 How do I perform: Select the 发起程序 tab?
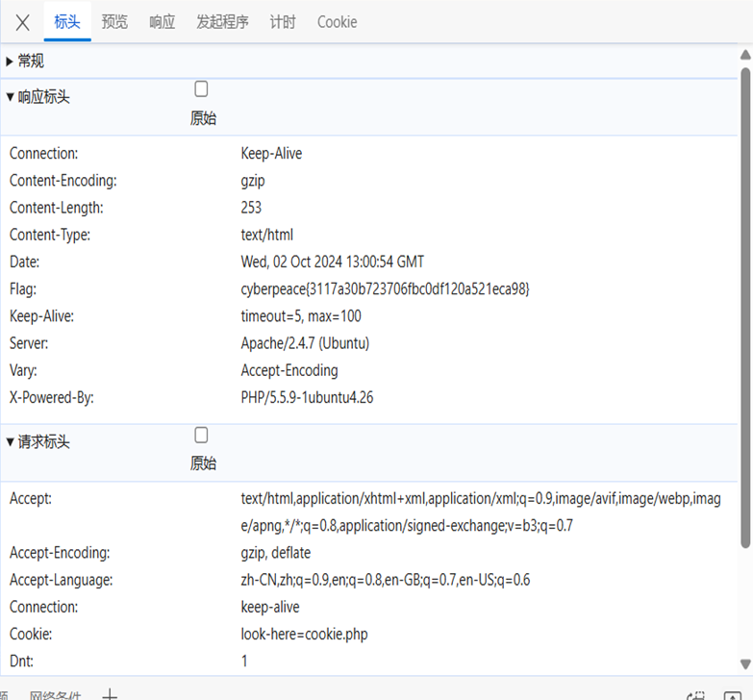pyautogui.click(x=222, y=22)
